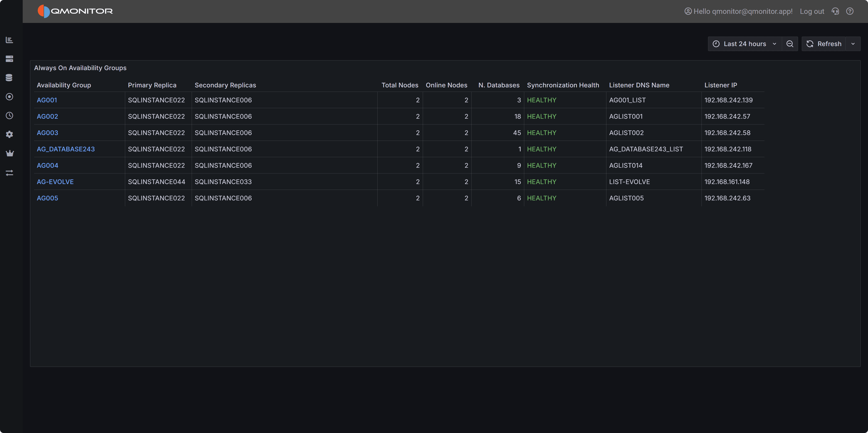The width and height of the screenshot is (868, 433).
Task: Expand time range picker chevron arrow
Action: pos(774,44)
